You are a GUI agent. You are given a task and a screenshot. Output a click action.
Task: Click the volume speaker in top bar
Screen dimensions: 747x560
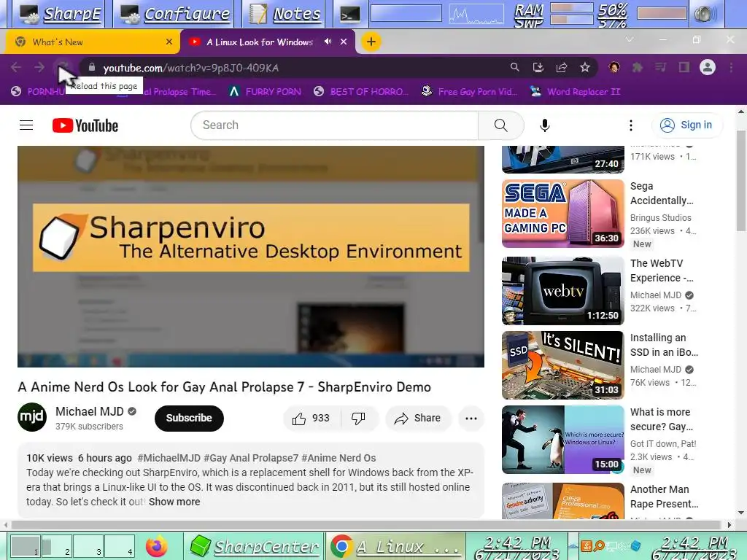(705, 15)
